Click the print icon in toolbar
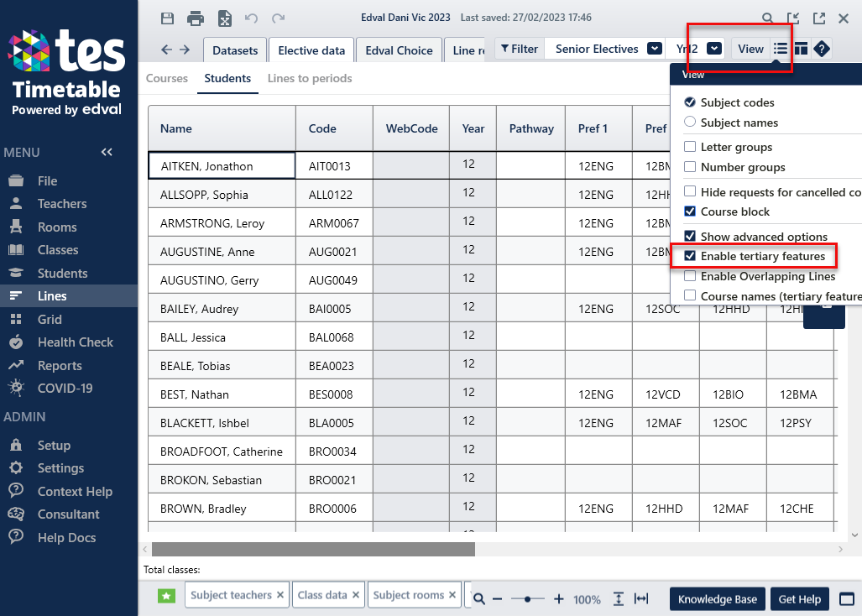The image size is (862, 616). pos(196,18)
